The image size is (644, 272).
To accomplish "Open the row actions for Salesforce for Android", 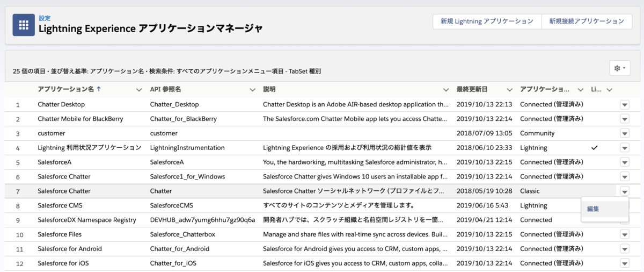I will click(x=625, y=249).
